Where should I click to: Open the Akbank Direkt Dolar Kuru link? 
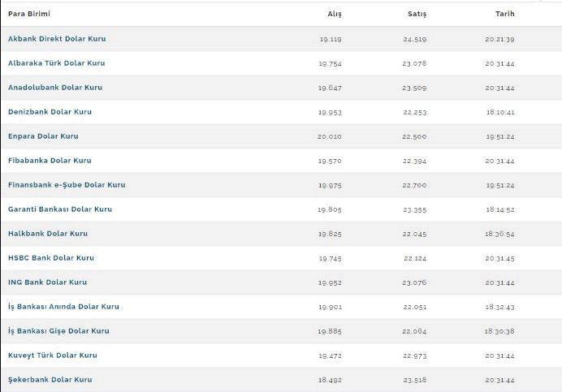coord(57,39)
